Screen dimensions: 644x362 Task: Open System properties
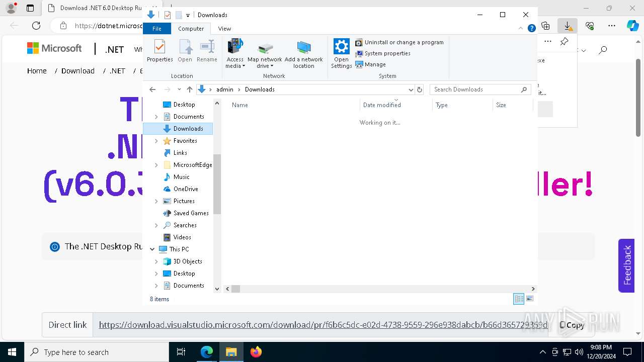click(383, 53)
